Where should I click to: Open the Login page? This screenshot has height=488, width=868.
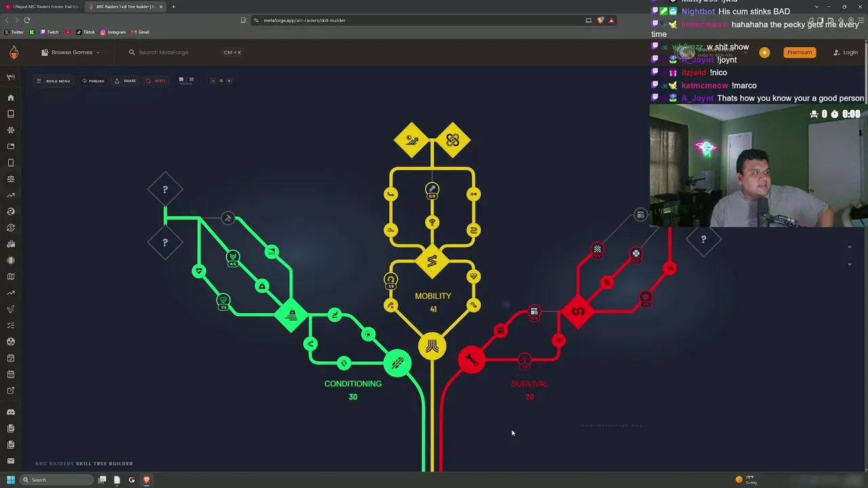[846, 52]
